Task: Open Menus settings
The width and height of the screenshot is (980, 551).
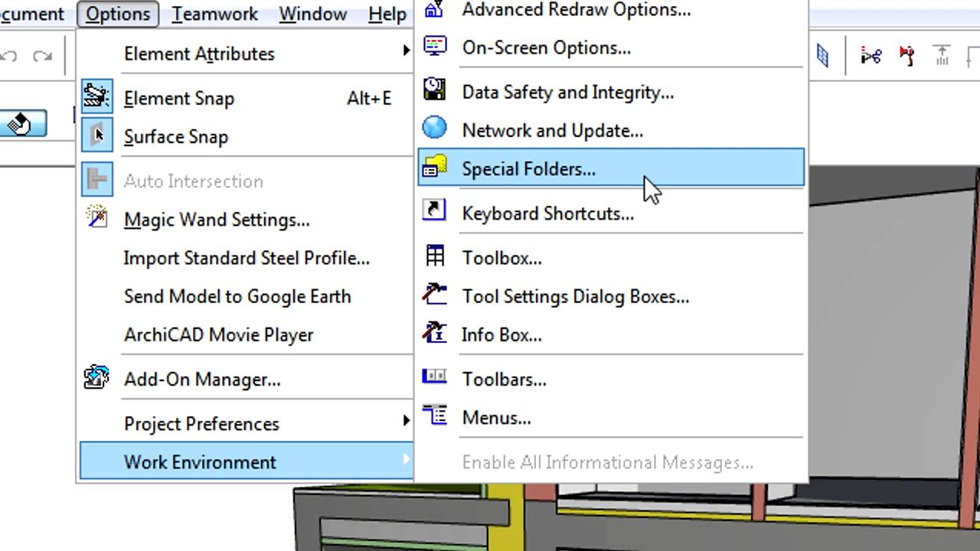Action: (496, 417)
